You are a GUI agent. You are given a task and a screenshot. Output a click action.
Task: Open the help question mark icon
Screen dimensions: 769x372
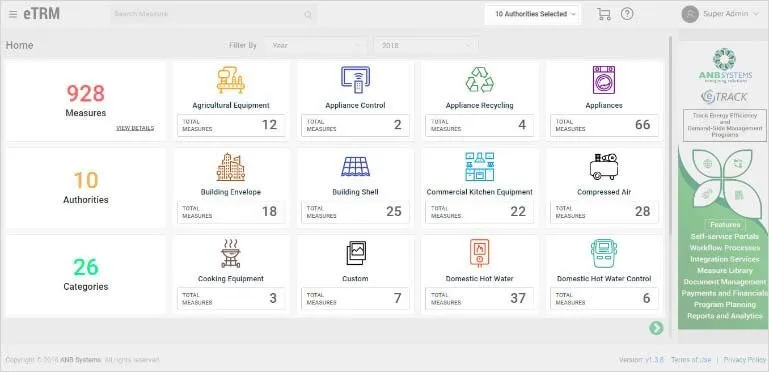(627, 14)
